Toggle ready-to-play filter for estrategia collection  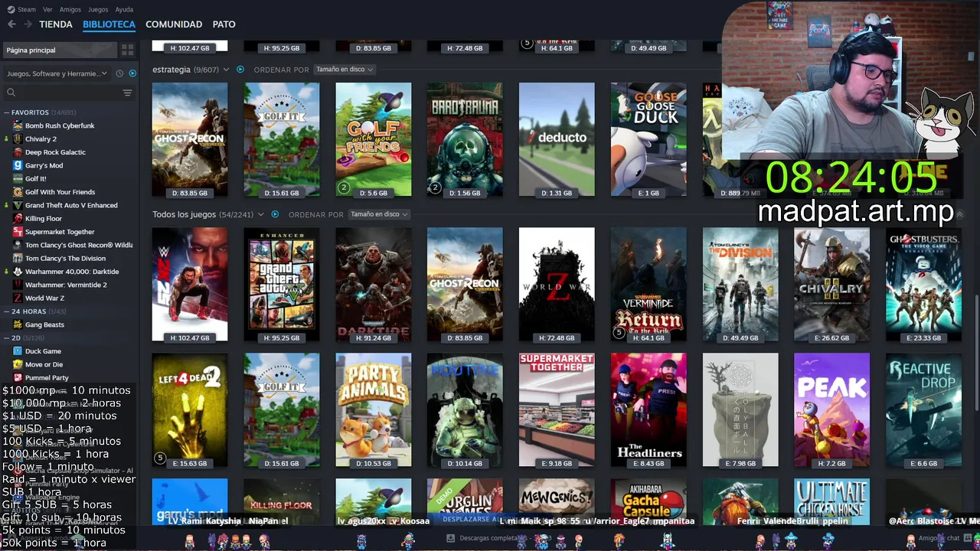point(240,69)
